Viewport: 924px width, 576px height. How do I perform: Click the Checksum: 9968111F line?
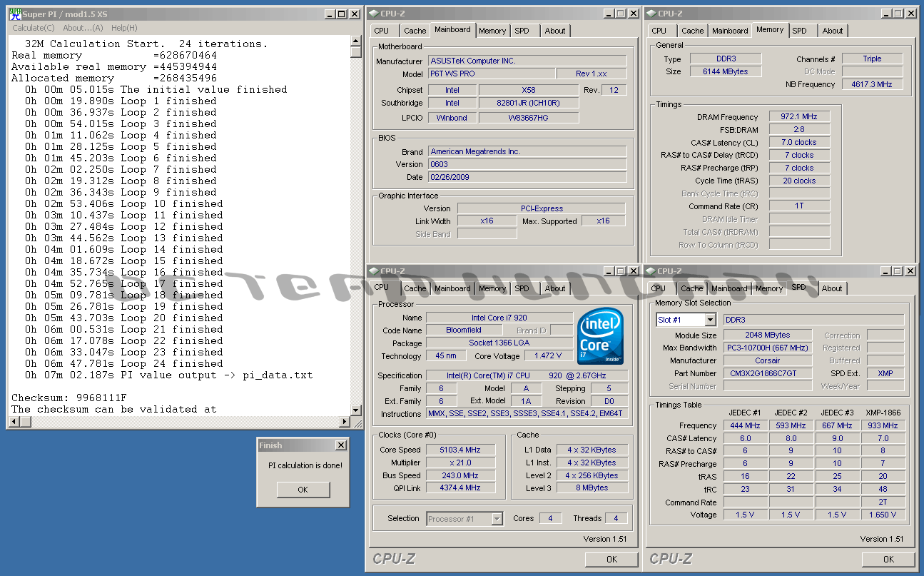69,398
